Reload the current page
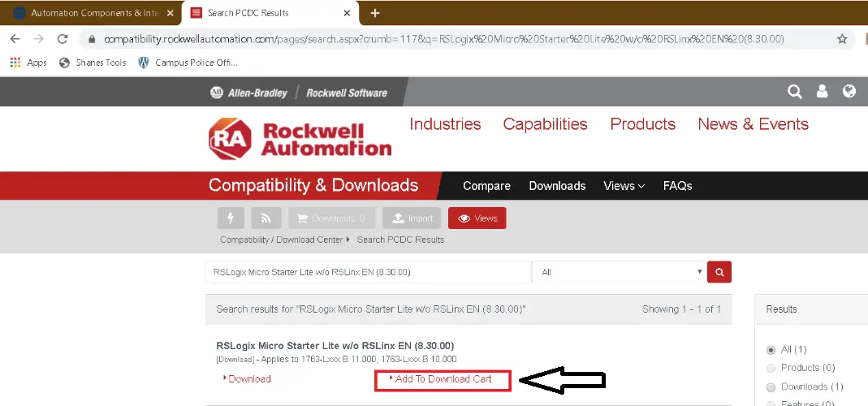 click(x=63, y=39)
